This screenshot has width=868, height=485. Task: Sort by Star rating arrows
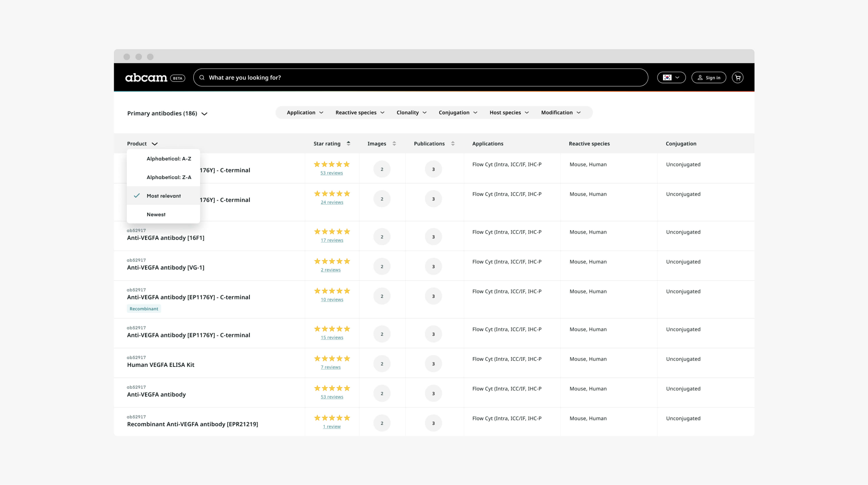(348, 143)
